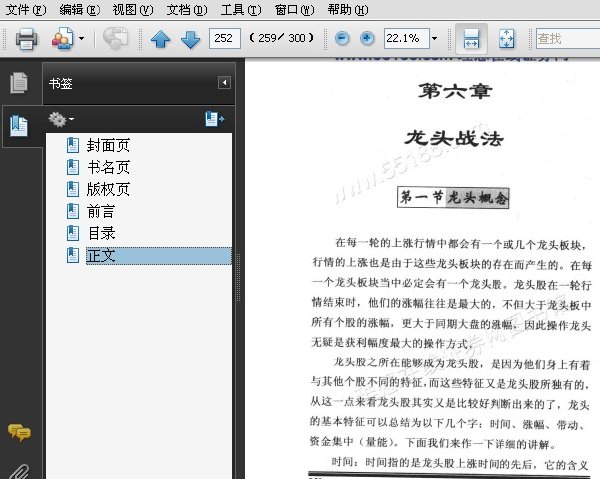Open the 文档(D) menu

pos(187,9)
